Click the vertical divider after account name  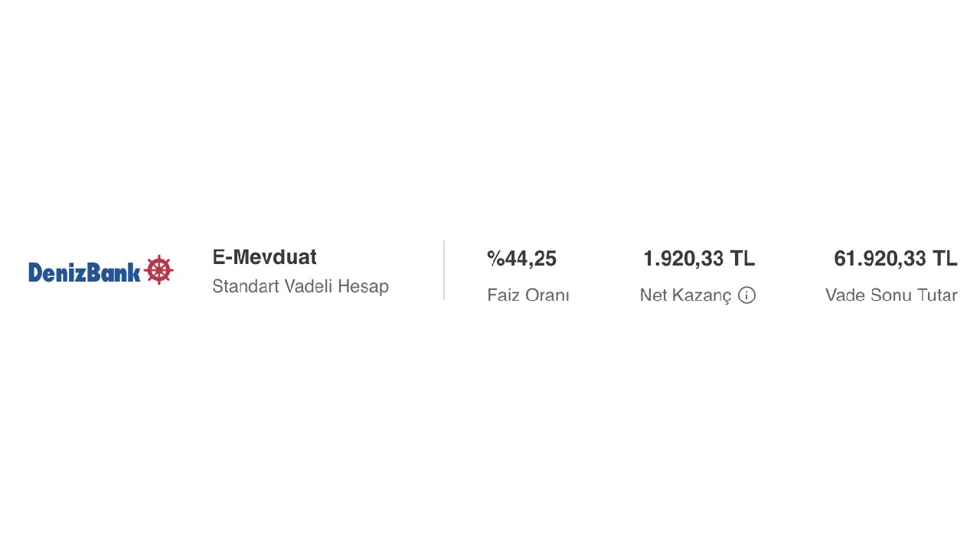(x=444, y=270)
